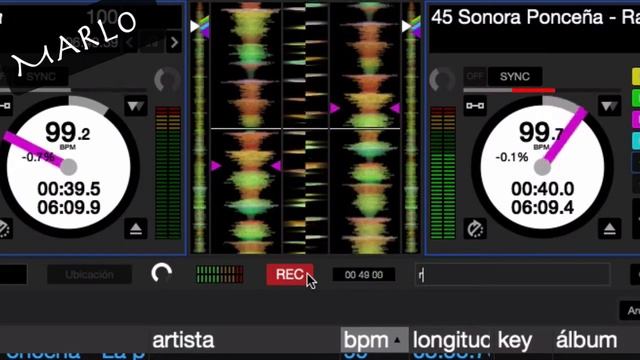Click next arrow on left deck
The image size is (640, 360).
tap(174, 42)
